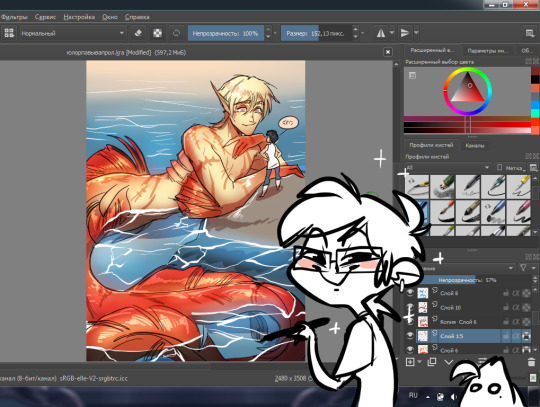Select the green pencil brush preset
Screen dimensions: 540x407
pyautogui.click(x=443, y=186)
